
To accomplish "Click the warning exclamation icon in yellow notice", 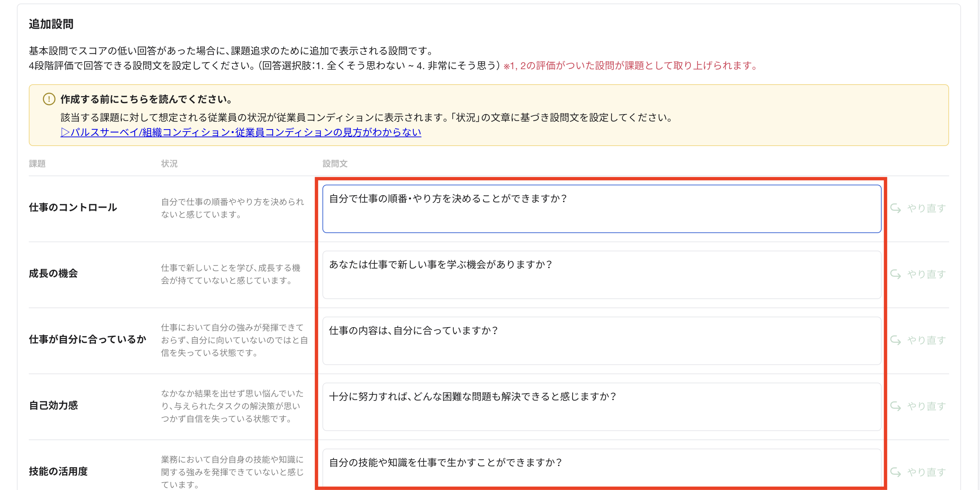I will click(49, 99).
